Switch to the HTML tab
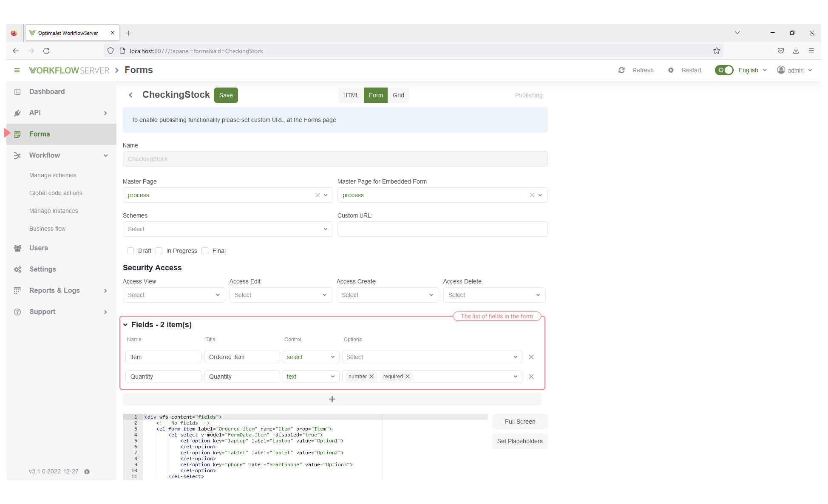 point(351,95)
